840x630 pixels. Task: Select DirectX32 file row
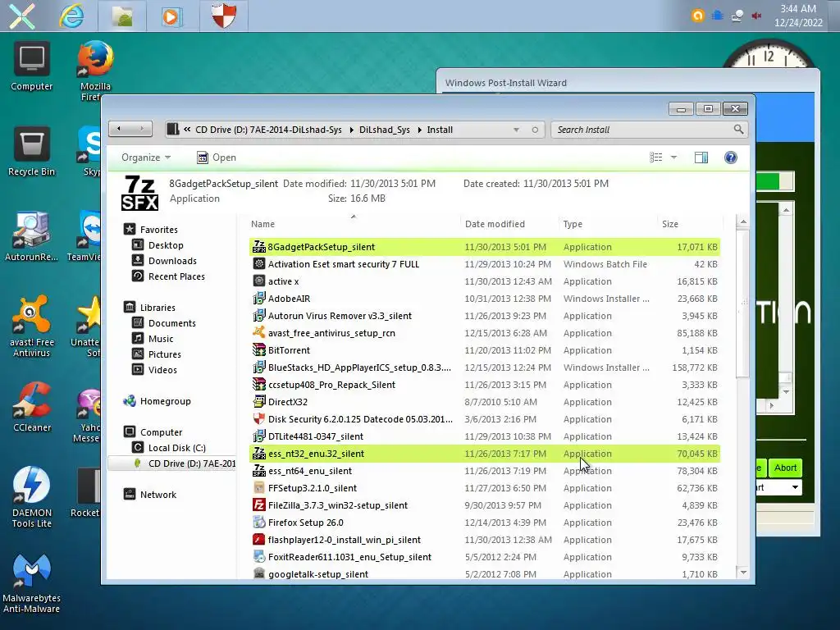484,402
